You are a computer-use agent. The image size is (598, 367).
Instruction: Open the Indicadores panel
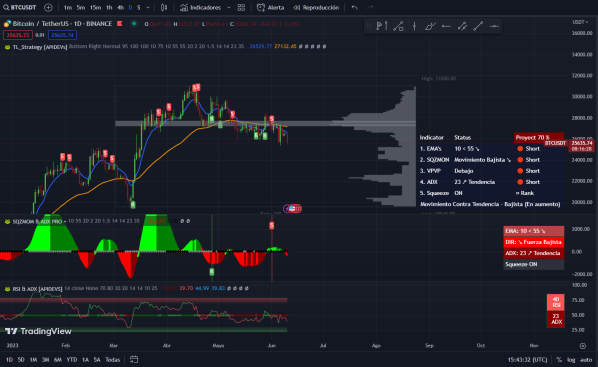[x=201, y=7]
